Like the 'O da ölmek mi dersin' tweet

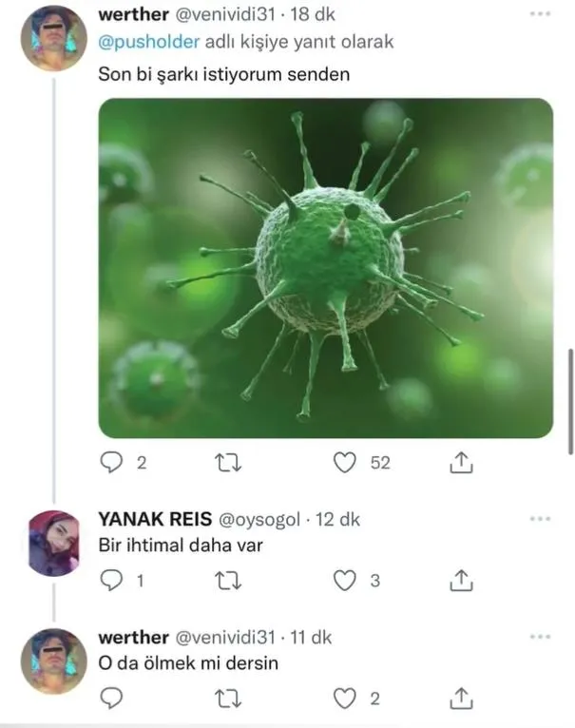click(347, 699)
